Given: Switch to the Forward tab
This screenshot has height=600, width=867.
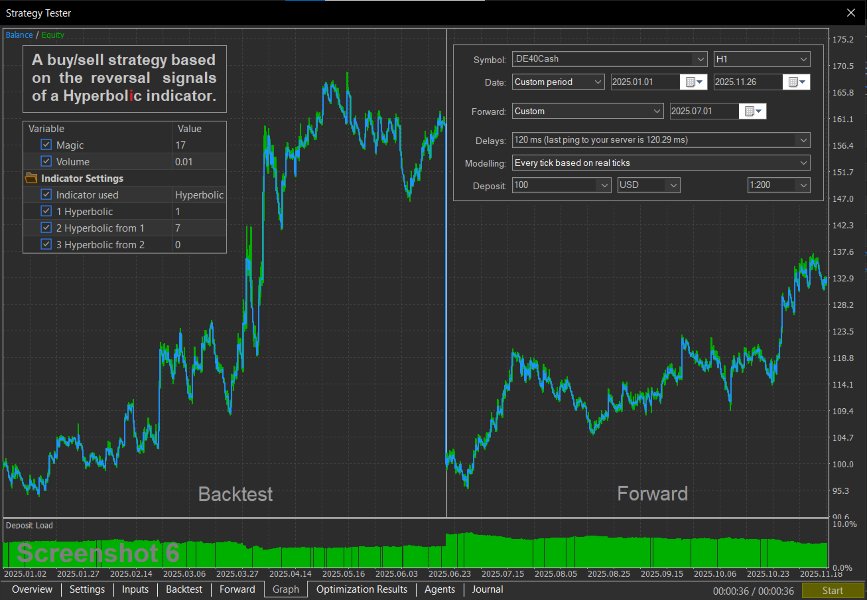Looking at the screenshot, I should (237, 589).
